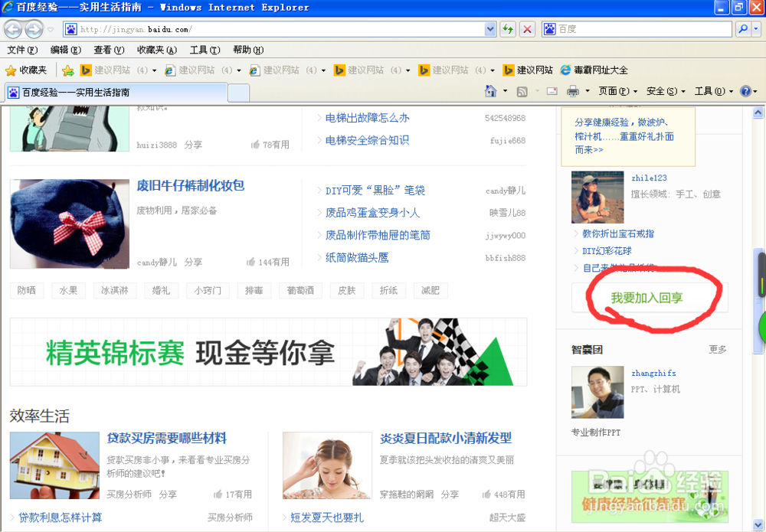Image resolution: width=766 pixels, height=532 pixels.
Task: Click the blue Help question icon
Action: 745,91
